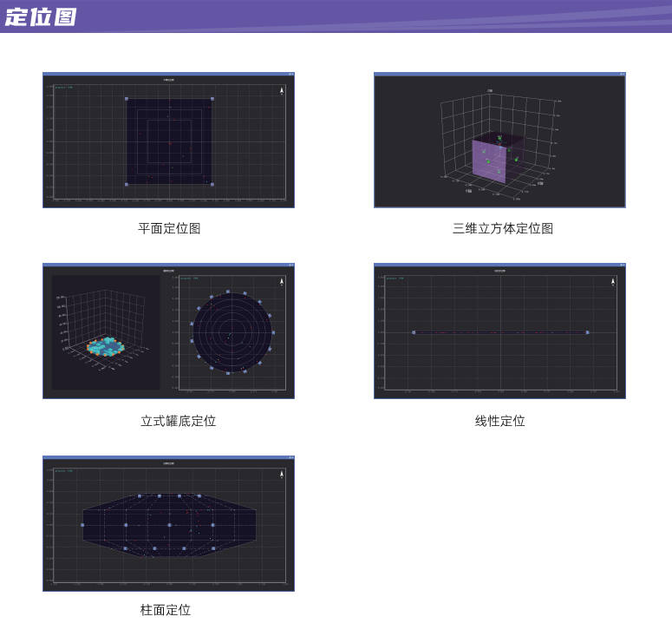672x636 pixels.
Task: Click the 立式罐底定位 caption
Action: click(x=178, y=421)
